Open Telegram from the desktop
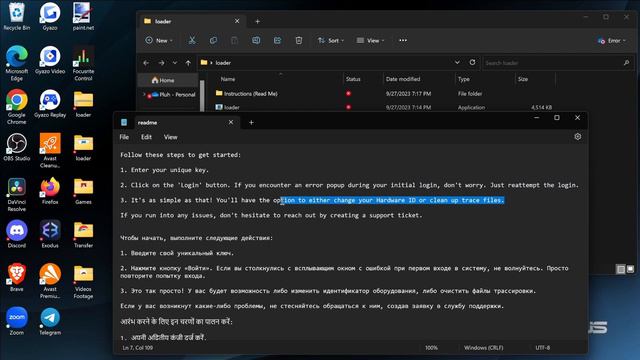 point(50,322)
